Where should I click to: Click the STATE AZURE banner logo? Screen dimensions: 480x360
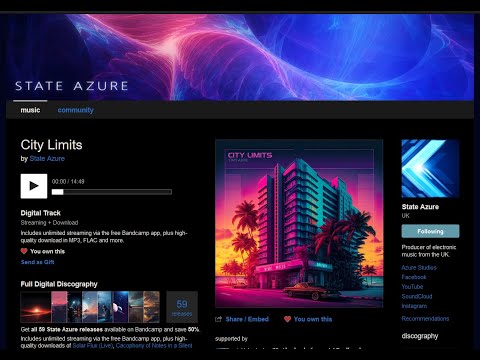coord(72,86)
